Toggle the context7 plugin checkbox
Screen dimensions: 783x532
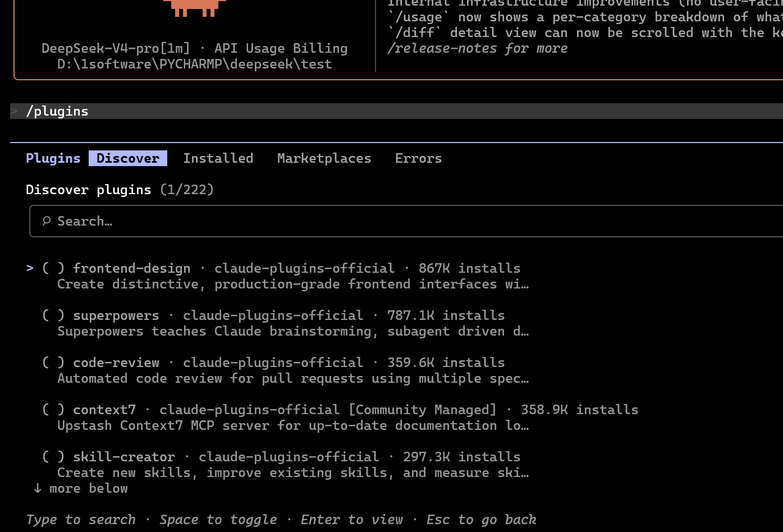point(53,410)
